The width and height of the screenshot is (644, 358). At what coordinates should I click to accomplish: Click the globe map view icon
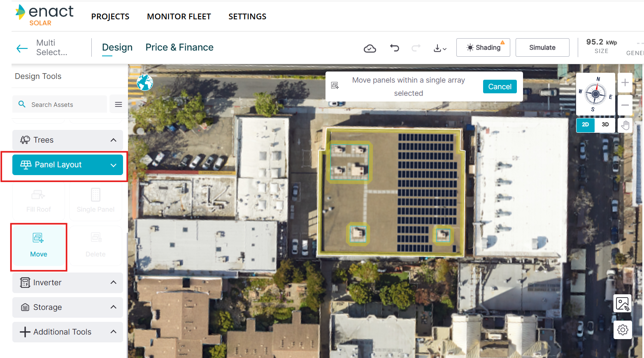[145, 83]
